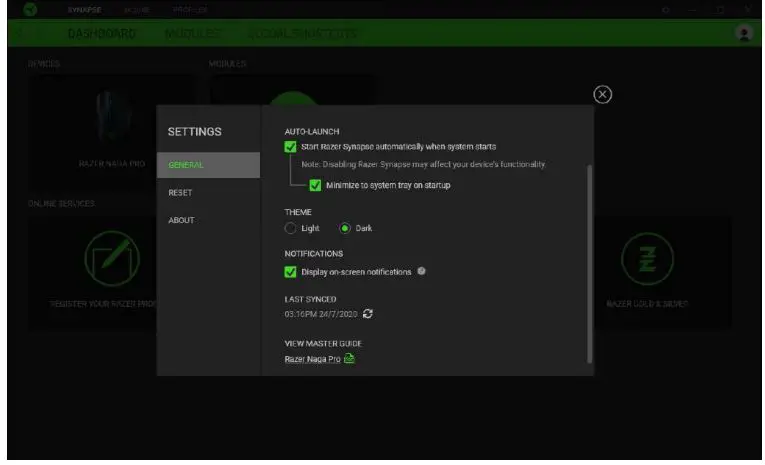Viewport: 765px width, 465px height.
Task: Close the Settings dialog with the X
Action: pos(603,94)
